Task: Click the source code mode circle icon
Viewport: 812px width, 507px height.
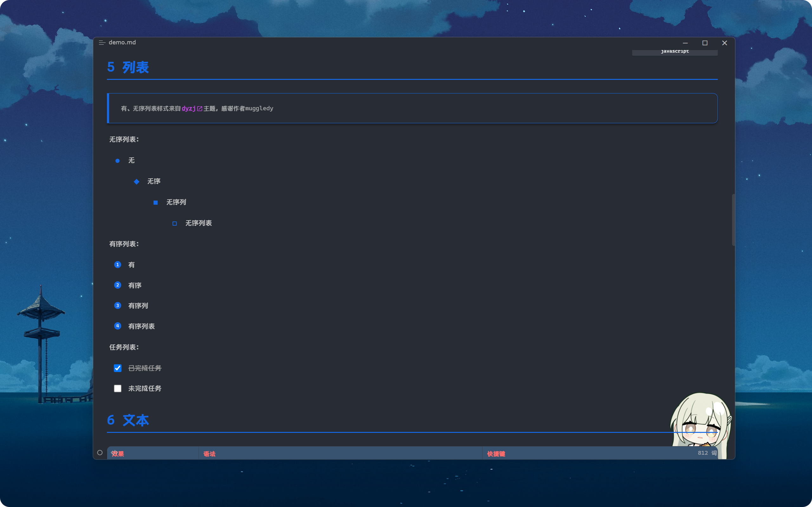Action: click(x=100, y=453)
